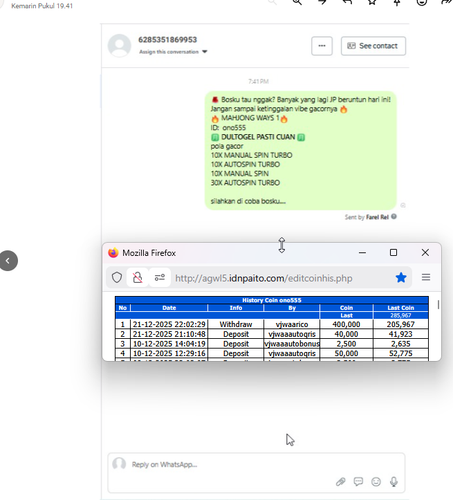Click the vjwaaautobonus cell
453x500 pixels.
292,344
